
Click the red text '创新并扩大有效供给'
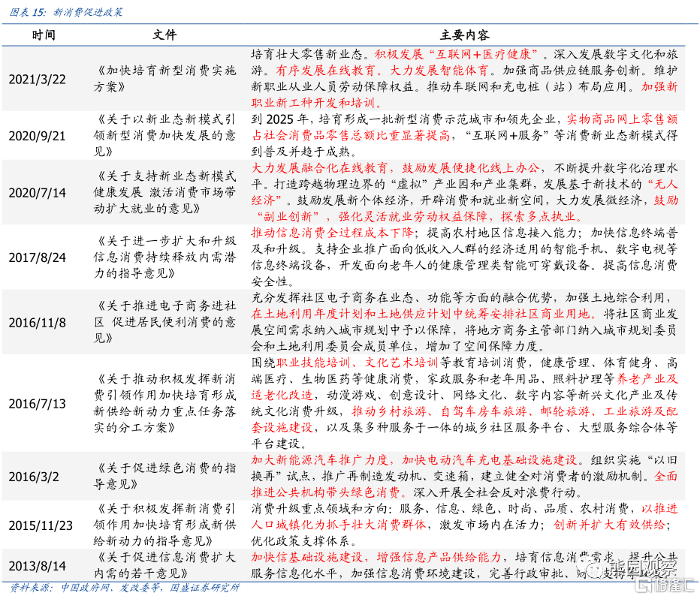click(x=609, y=525)
